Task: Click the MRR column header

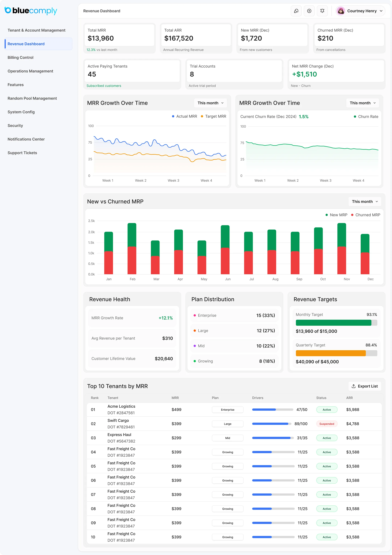Action: 175,398
